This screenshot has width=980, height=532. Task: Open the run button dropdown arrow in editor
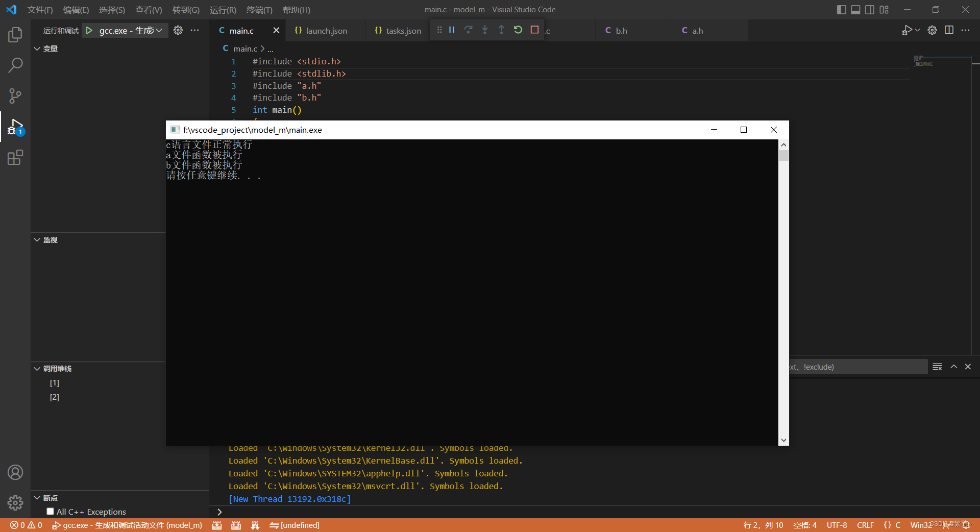[918, 30]
